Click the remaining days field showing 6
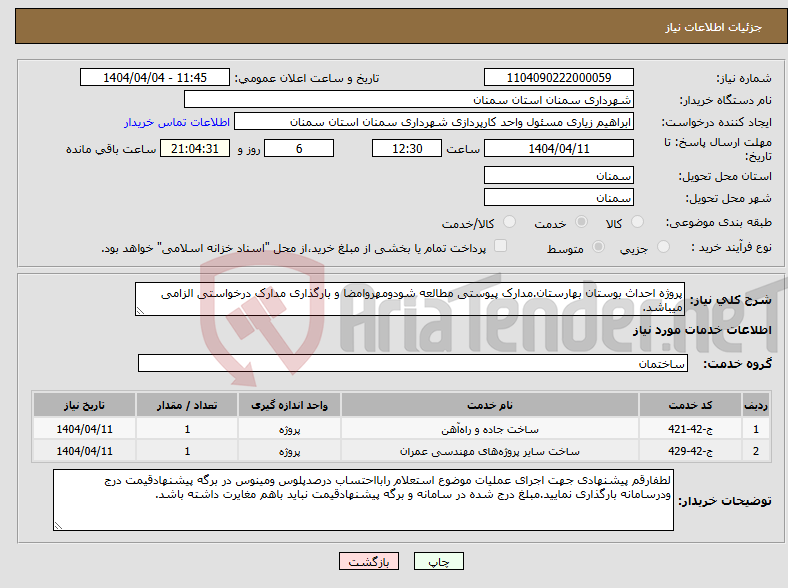This screenshot has height=588, width=788. point(299,149)
